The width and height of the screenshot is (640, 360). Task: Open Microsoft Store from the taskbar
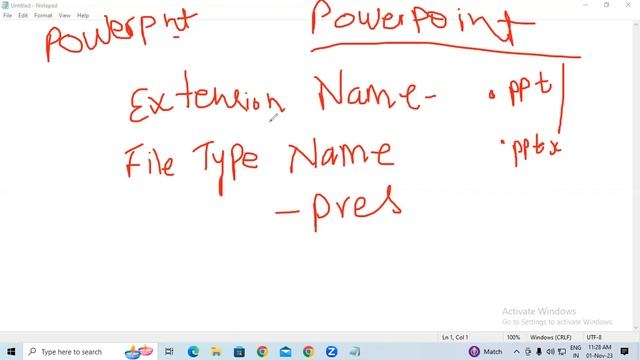[x=239, y=351]
